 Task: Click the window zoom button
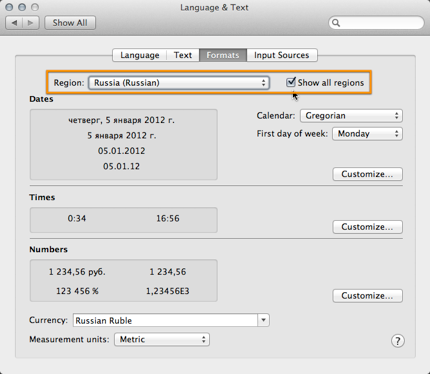[x=35, y=7]
